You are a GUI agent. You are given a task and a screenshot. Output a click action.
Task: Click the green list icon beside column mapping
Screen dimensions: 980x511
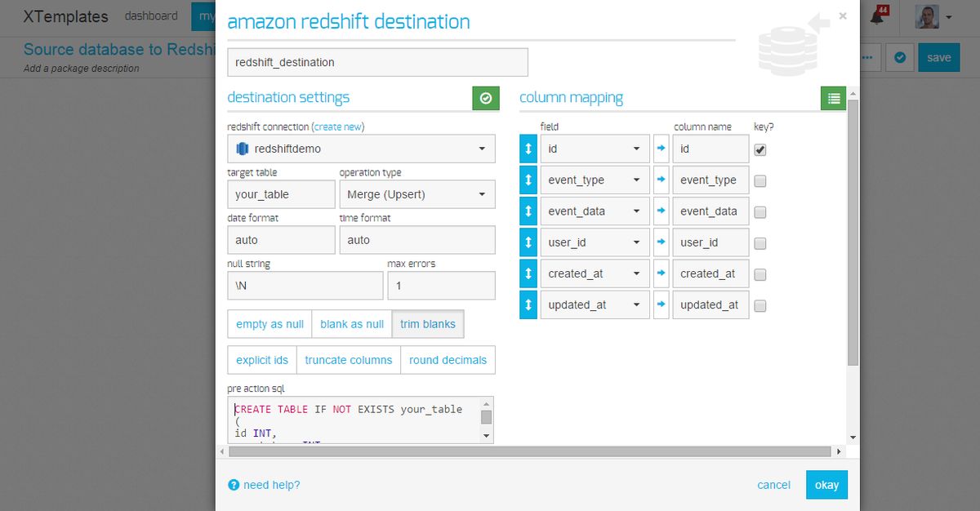click(x=833, y=98)
